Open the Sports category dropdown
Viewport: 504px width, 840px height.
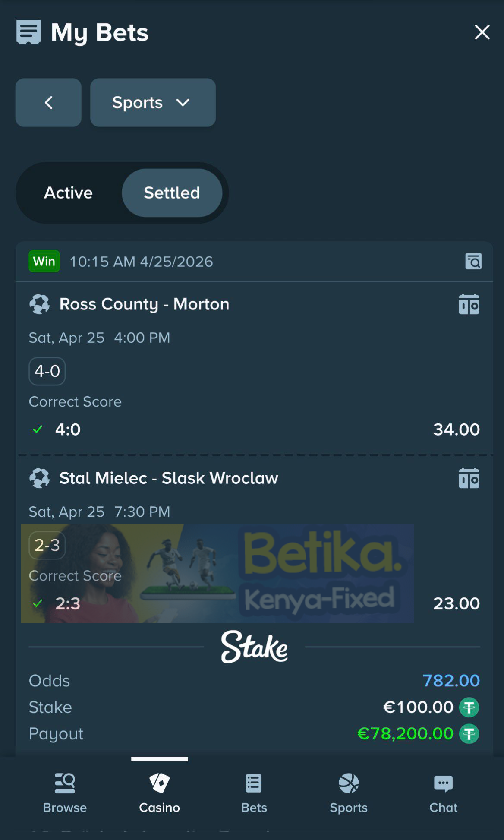pyautogui.click(x=153, y=103)
